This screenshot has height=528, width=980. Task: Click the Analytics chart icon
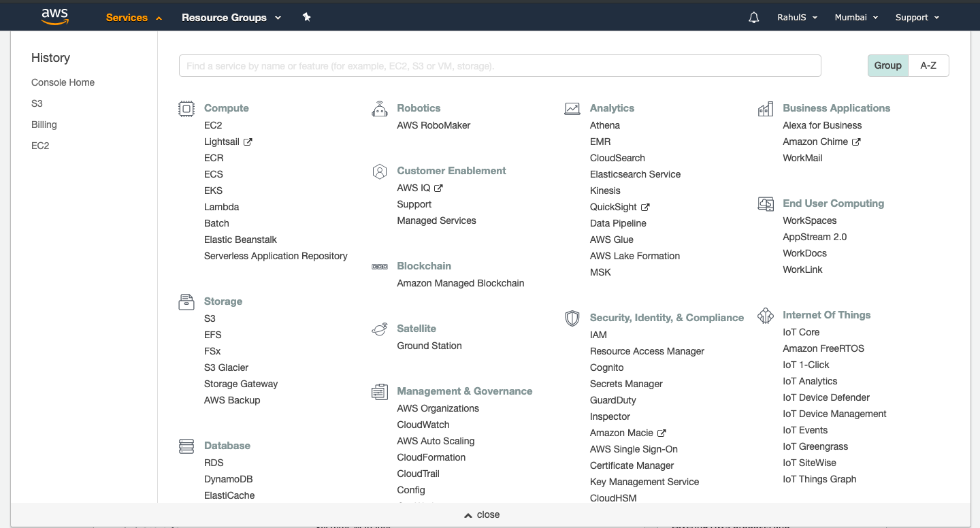tap(572, 108)
